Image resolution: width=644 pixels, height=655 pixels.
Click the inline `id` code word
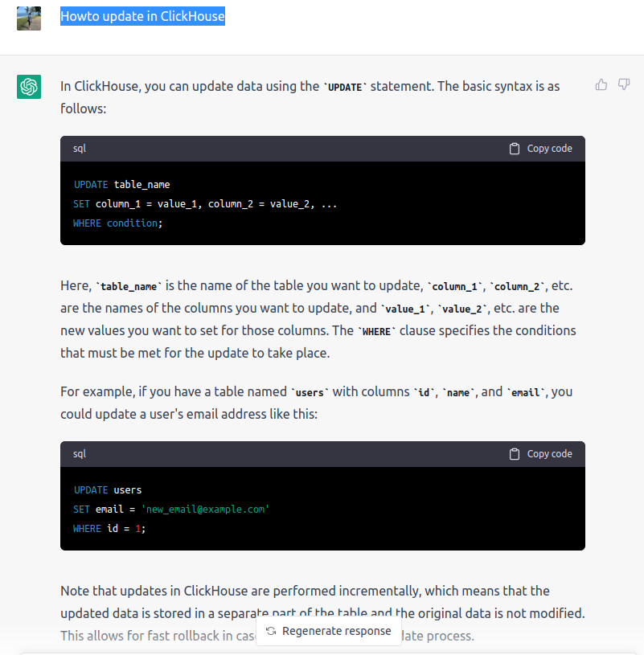(x=424, y=393)
